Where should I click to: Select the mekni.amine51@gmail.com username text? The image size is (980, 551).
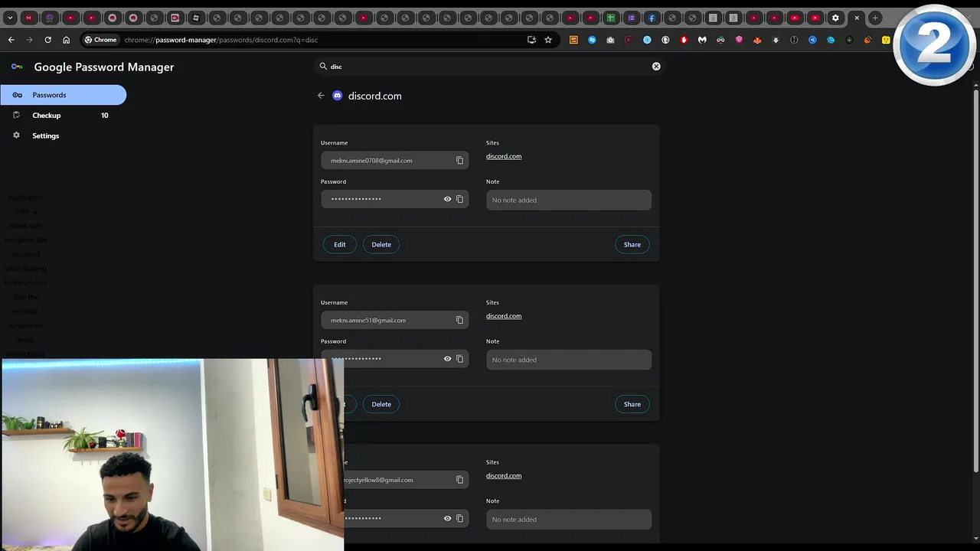[368, 320]
